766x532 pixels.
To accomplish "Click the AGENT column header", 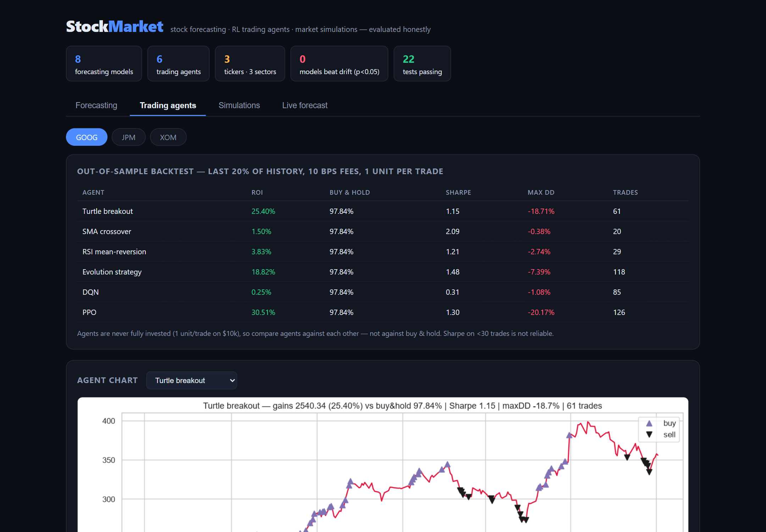I will pos(93,193).
